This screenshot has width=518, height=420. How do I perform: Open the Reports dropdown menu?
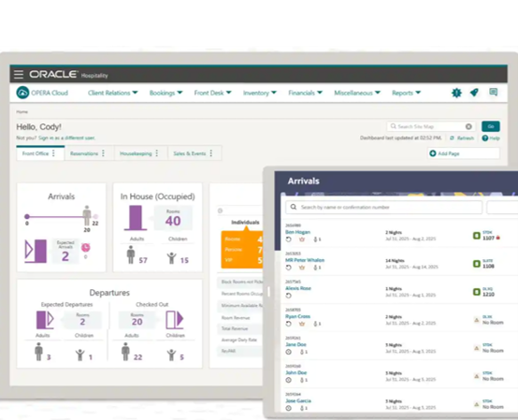406,93
